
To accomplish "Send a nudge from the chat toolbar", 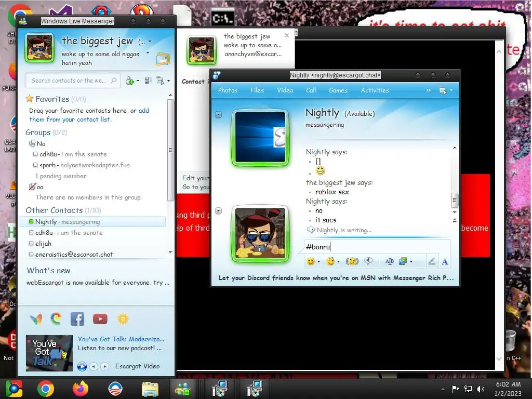I will coord(352,261).
